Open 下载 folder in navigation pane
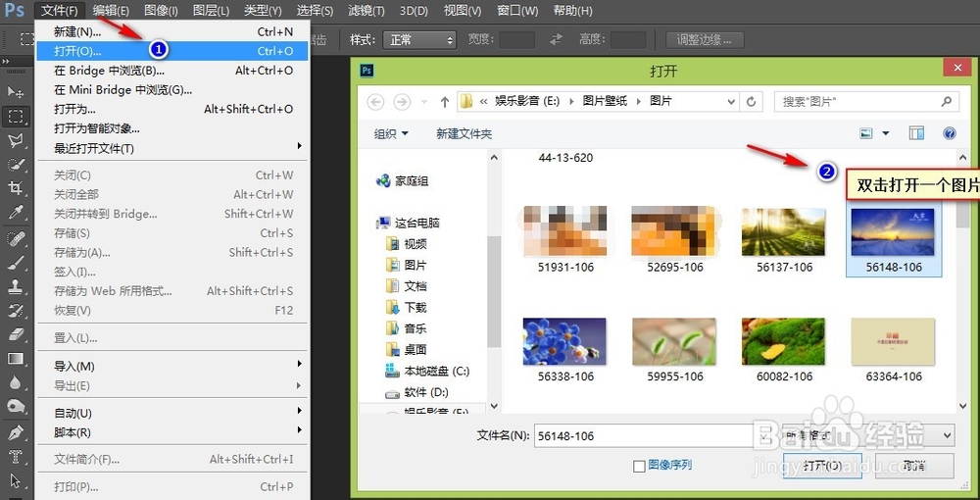The height and width of the screenshot is (500, 980). (407, 308)
